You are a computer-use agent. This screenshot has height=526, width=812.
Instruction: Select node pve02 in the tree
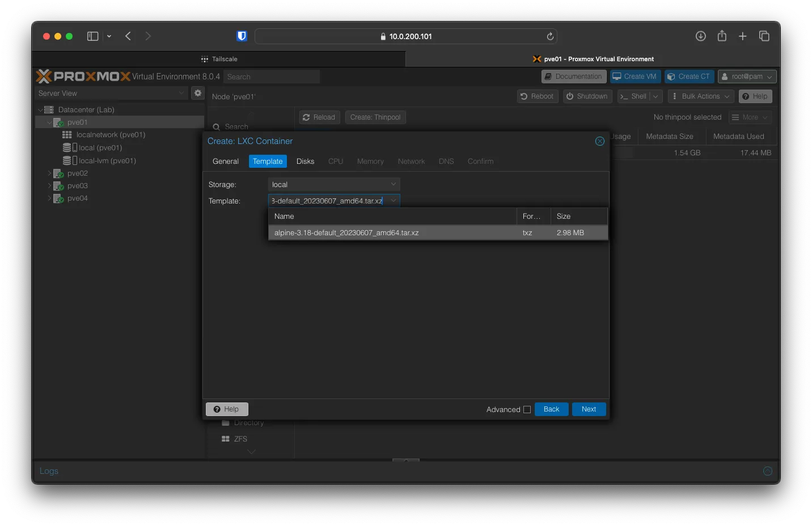coord(78,173)
